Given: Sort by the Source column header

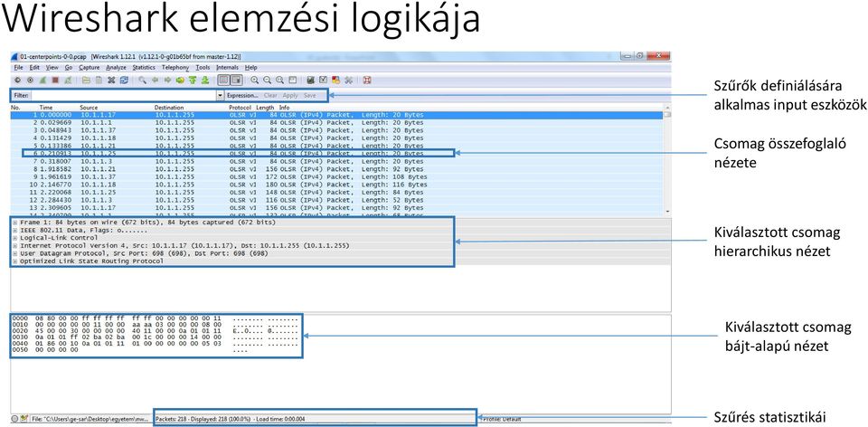Looking at the screenshot, I should (89, 107).
